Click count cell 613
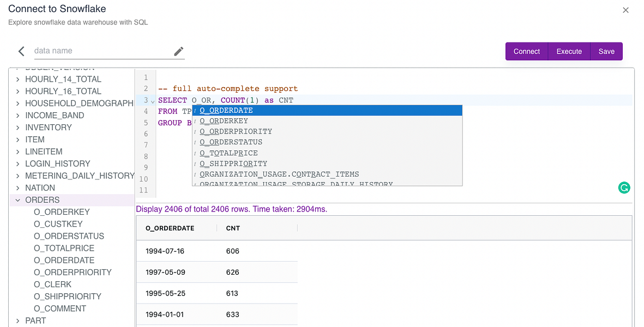 point(232,293)
